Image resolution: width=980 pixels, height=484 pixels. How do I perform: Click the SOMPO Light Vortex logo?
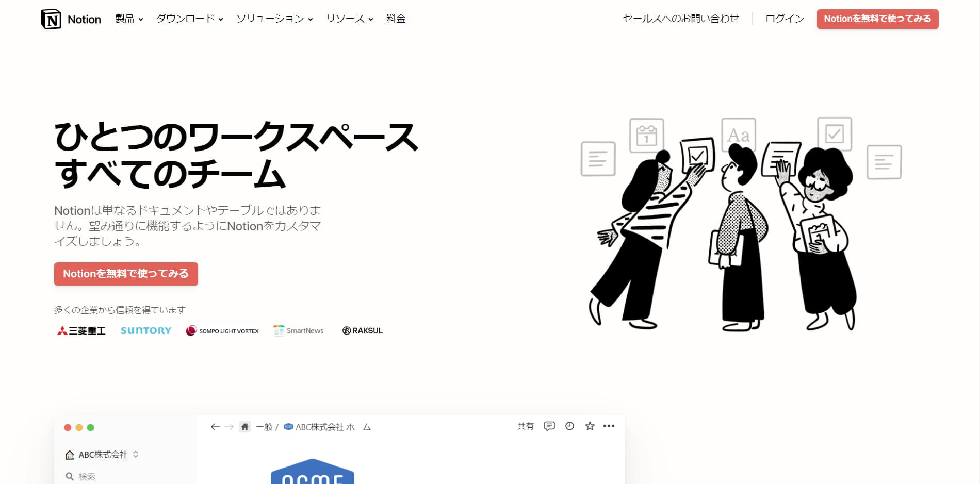pyautogui.click(x=222, y=331)
